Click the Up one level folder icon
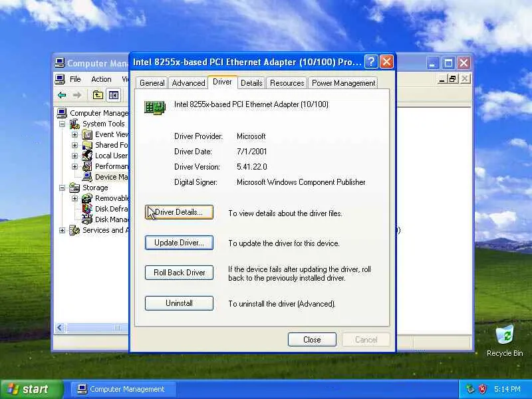Screen dimensions: 532x399 98,95
